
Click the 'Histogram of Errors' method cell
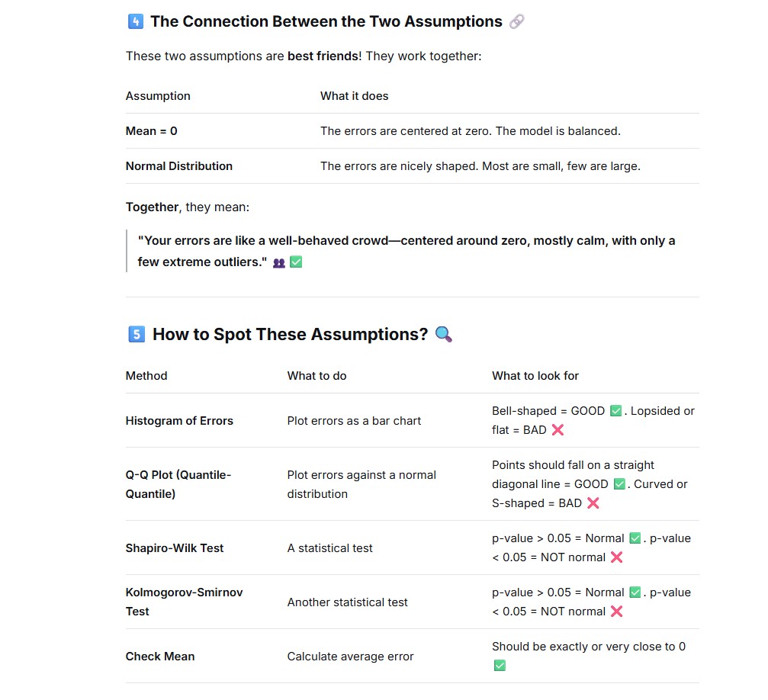[179, 421]
